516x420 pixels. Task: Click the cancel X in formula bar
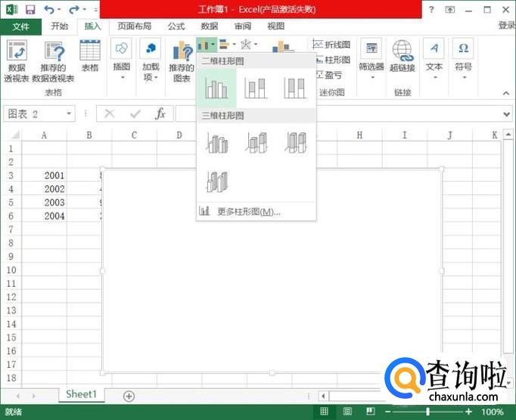pyautogui.click(x=109, y=114)
